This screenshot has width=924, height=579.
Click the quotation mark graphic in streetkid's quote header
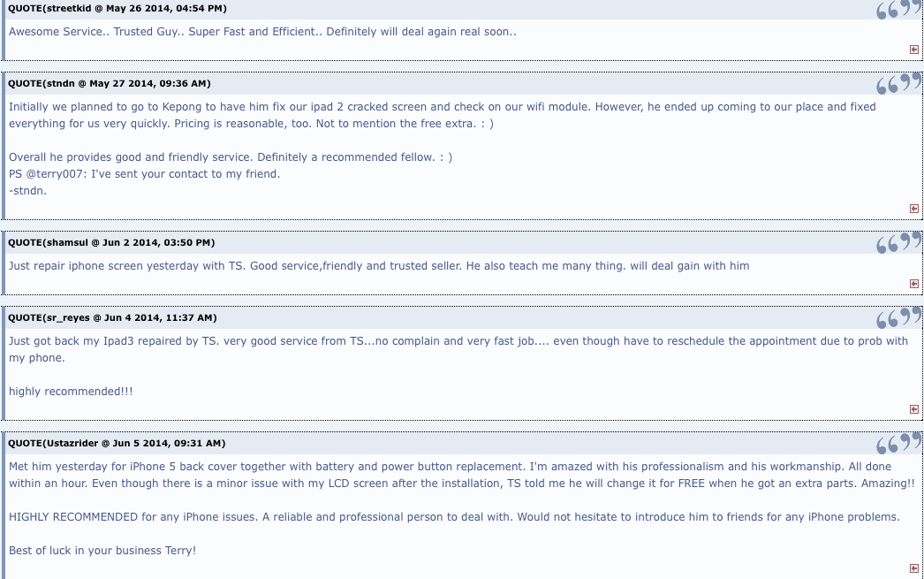[898, 9]
